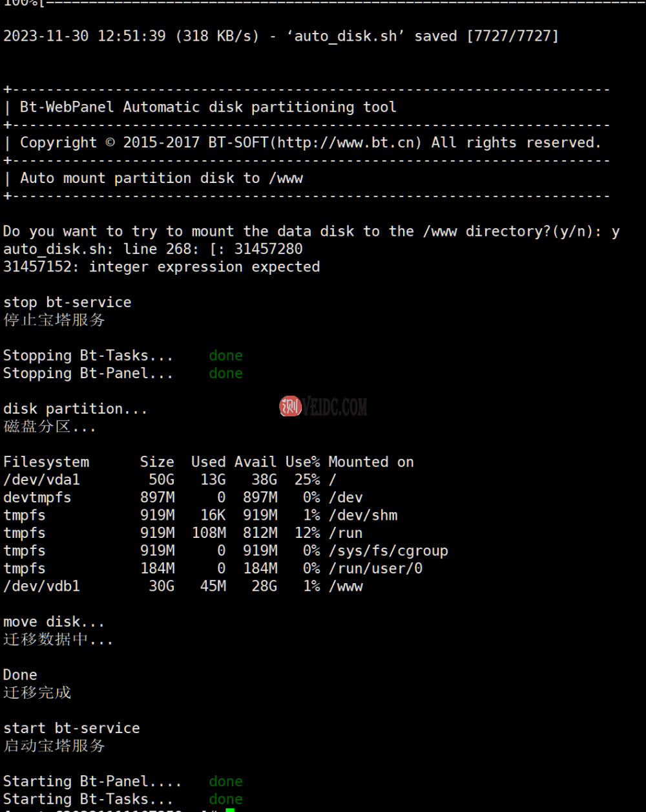Click the 'Mounted on' column header
The image size is (646, 812).
(371, 462)
